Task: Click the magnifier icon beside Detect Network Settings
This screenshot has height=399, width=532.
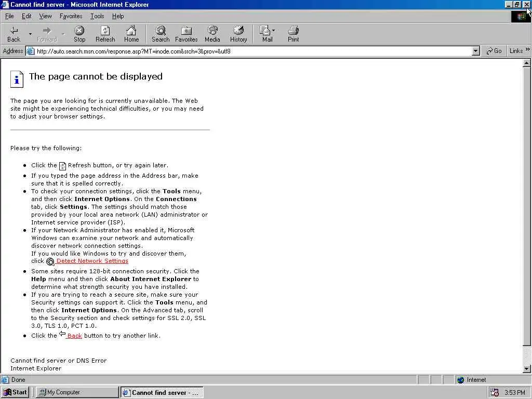Action: pyautogui.click(x=50, y=262)
